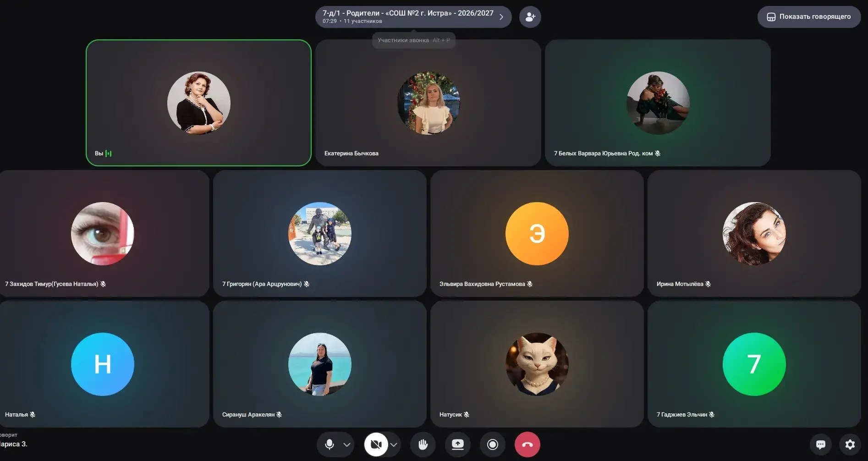868x461 pixels.
Task: Select Екатерина Бычкова's participant tile
Action: (x=428, y=103)
